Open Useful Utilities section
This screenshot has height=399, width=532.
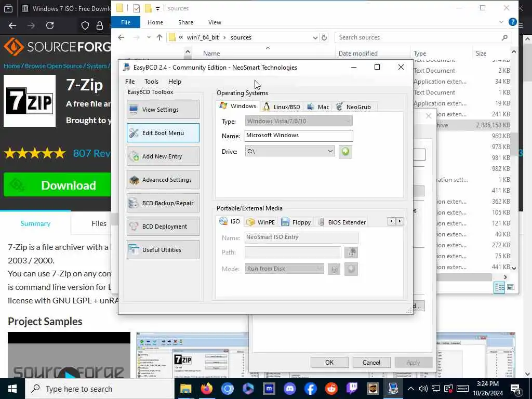pos(163,250)
